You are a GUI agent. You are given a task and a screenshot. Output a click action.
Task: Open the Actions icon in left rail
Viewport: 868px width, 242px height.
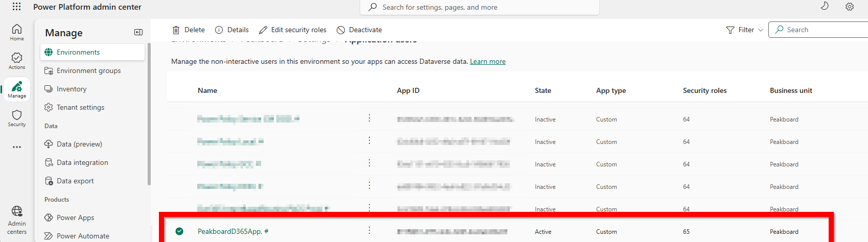tap(17, 60)
